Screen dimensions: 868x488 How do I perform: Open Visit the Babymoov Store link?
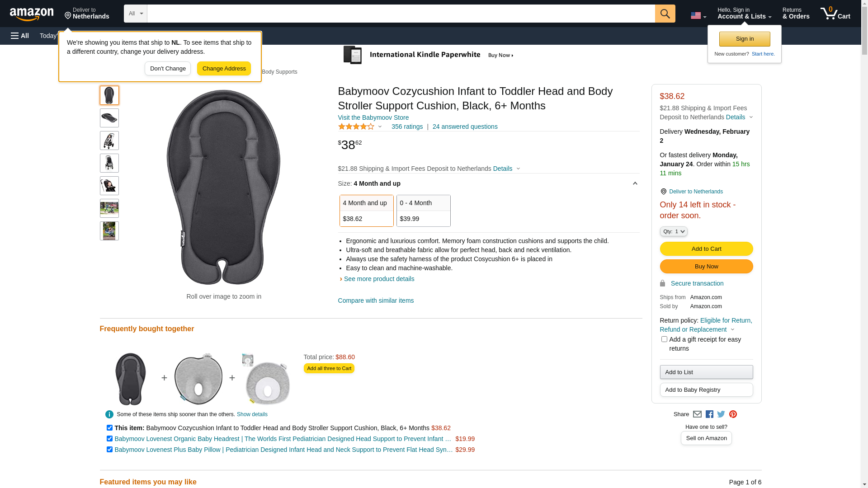(x=373, y=117)
